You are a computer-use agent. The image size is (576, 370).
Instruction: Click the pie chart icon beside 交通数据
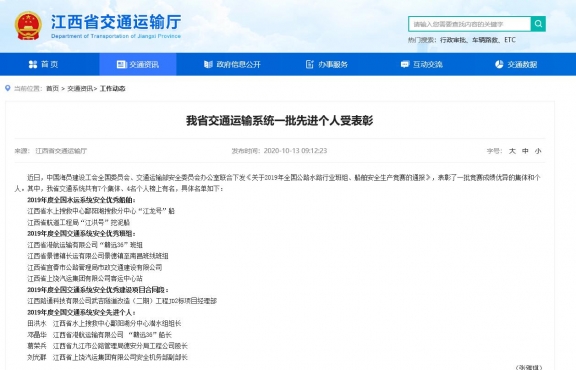click(499, 65)
